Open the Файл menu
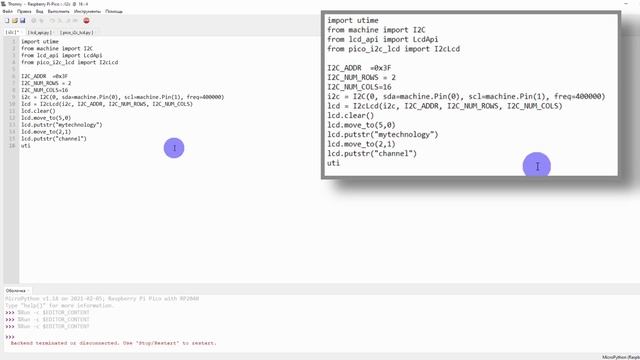Screen dimensions: 640x360 pyautogui.click(x=7, y=11)
